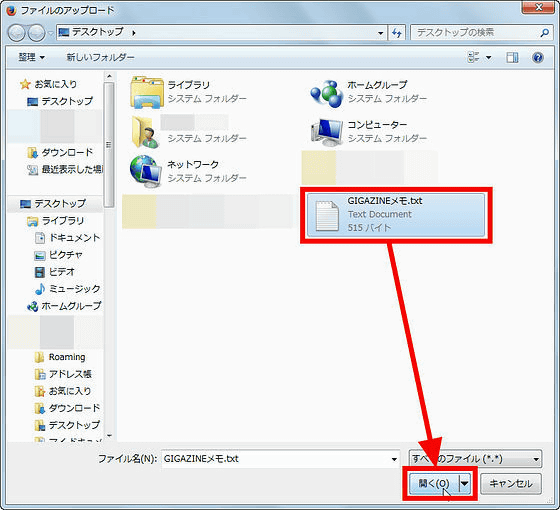Click the 'Text Document' type label
Screen dimensions: 560x510
coord(379,214)
